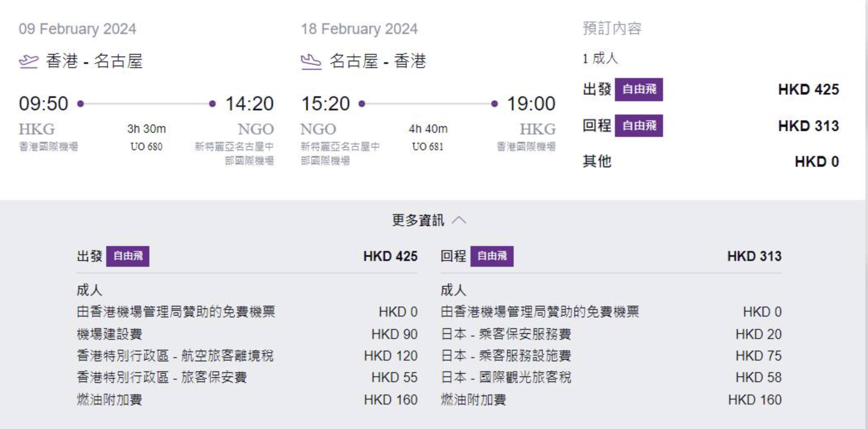
Task: Click the 其他 HKD 0 row
Action: pos(711,161)
